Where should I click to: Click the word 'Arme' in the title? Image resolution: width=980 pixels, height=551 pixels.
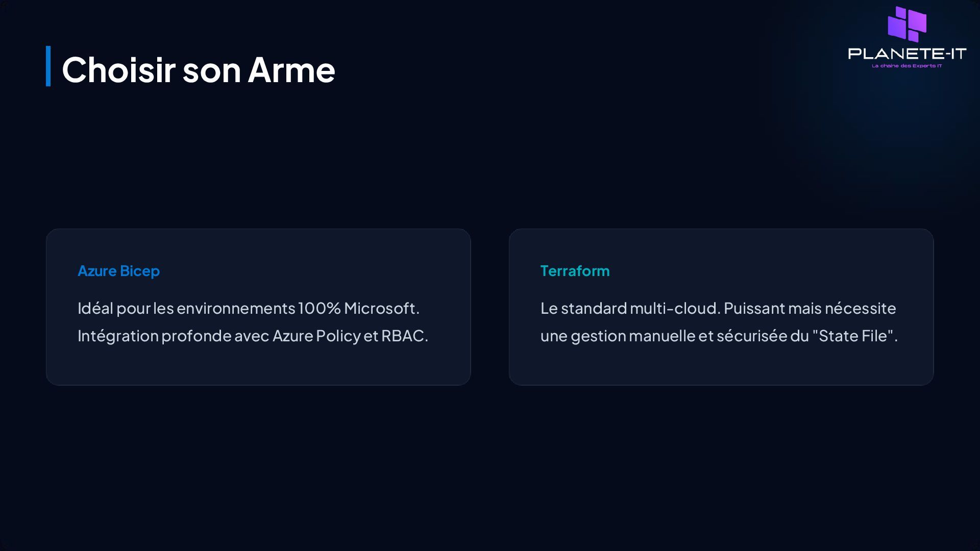click(291, 69)
